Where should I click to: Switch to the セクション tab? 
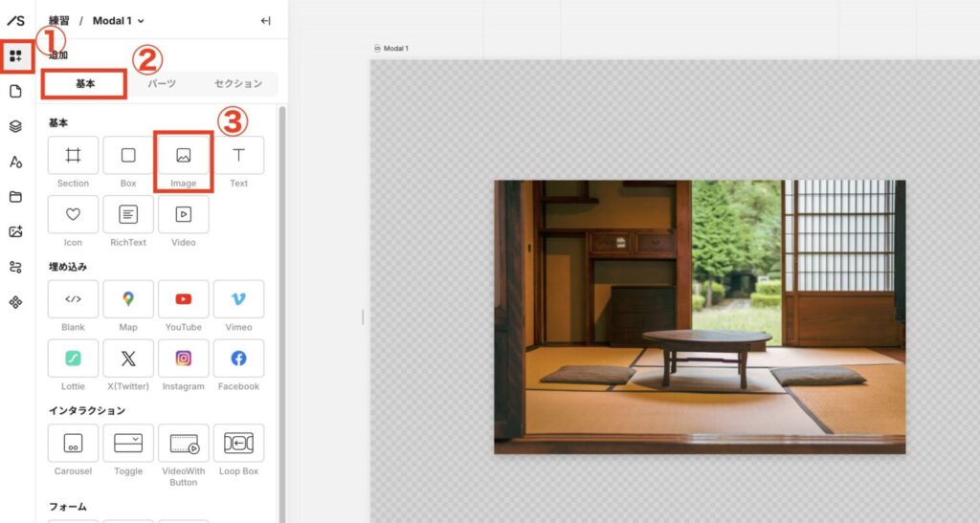[237, 84]
